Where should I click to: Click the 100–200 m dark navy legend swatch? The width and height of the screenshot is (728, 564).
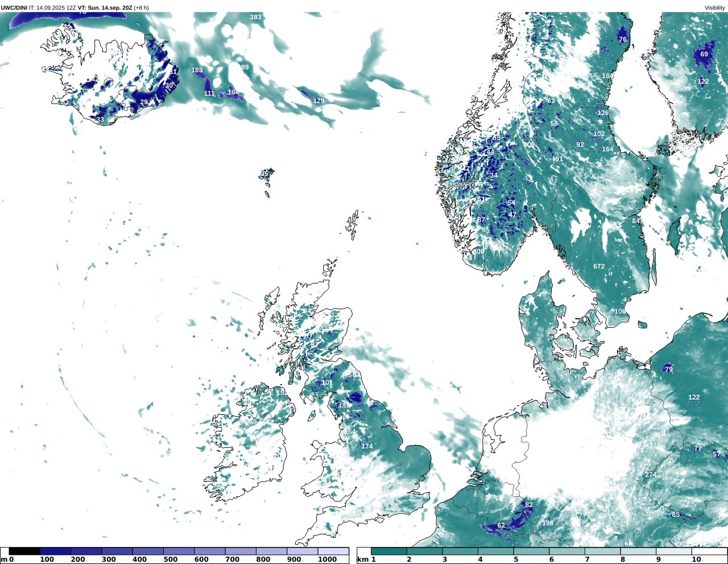coord(55,551)
